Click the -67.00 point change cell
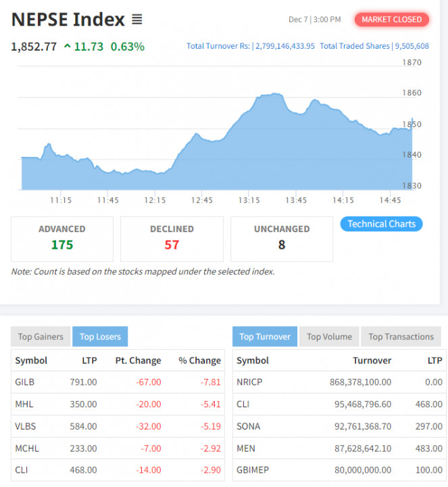Viewport: 448px width, 487px height. pos(148,381)
